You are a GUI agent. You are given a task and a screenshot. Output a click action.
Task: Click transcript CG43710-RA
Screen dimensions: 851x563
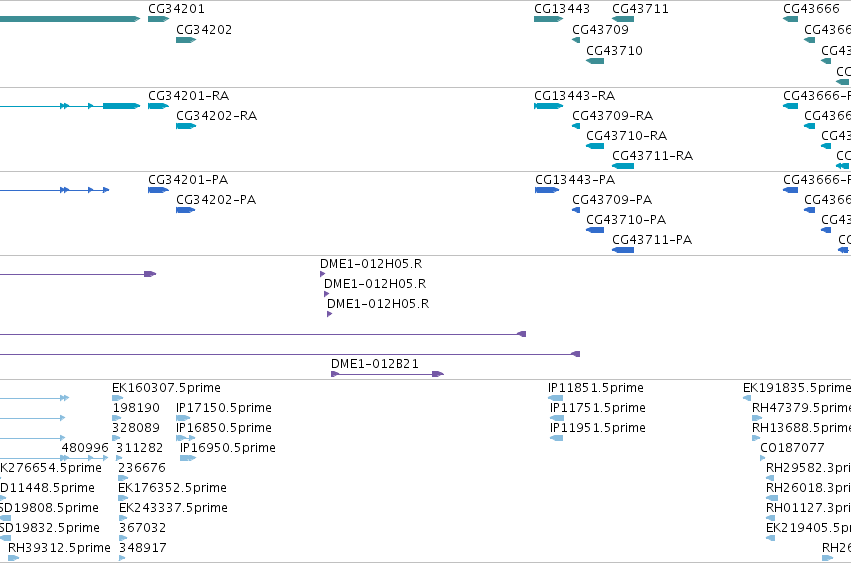click(627, 136)
